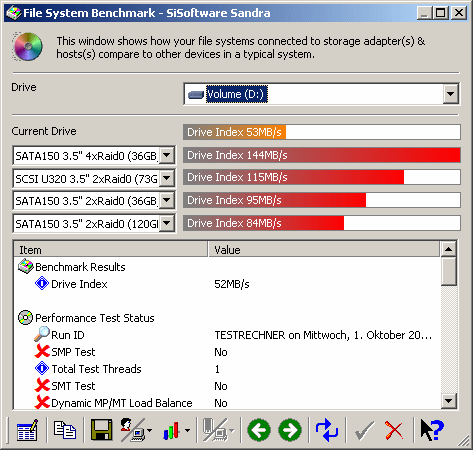This screenshot has width=473, height=450.
Task: Go forward with green right arrow
Action: (290, 430)
